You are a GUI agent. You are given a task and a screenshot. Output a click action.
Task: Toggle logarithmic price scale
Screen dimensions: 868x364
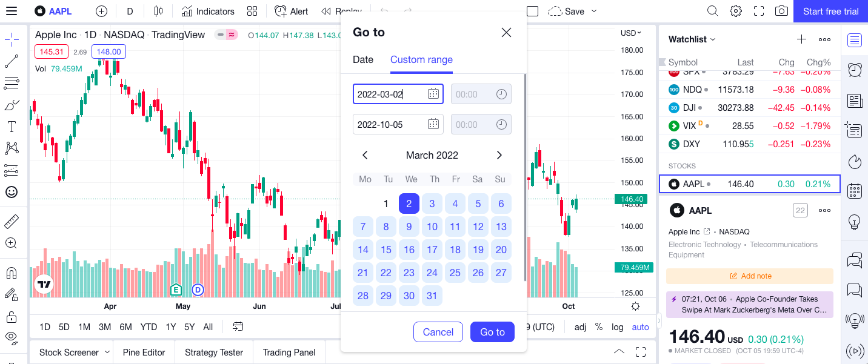pyautogui.click(x=617, y=326)
